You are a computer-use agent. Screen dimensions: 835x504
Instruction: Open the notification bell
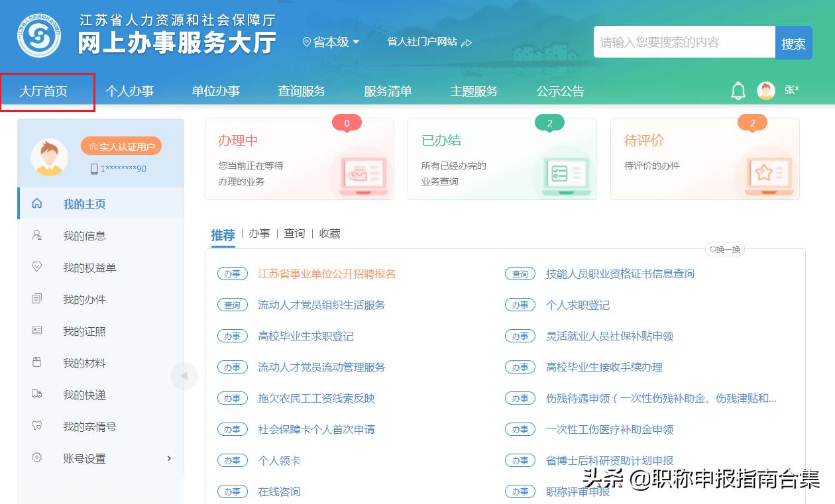pos(738,91)
